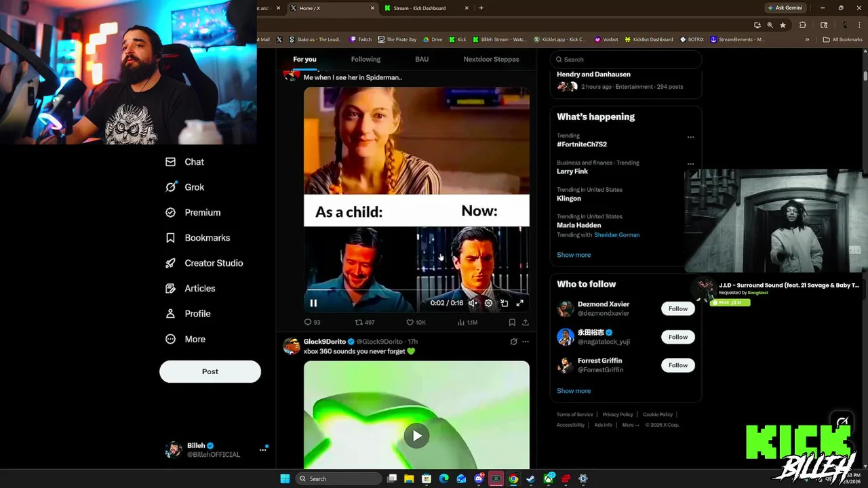Image resolution: width=868 pixels, height=488 pixels.
Task: Open the Windows Start menu
Action: (x=285, y=479)
